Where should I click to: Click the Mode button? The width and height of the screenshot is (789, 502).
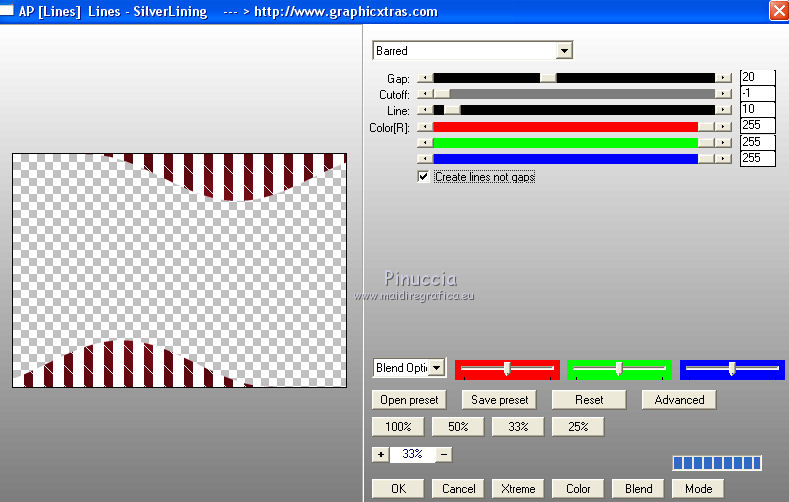pos(698,488)
